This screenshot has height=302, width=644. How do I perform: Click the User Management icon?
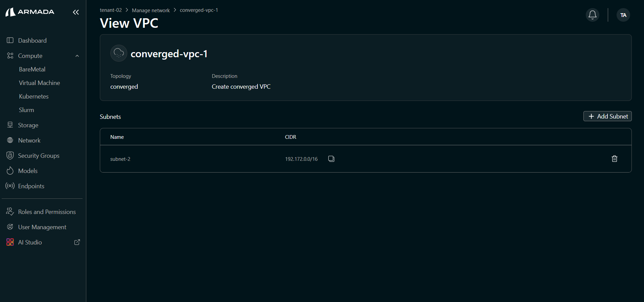(x=10, y=227)
